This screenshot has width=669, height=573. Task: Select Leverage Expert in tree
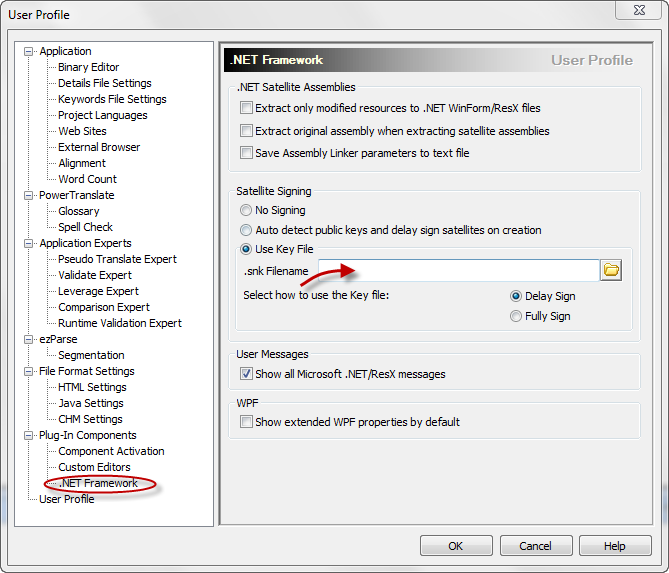[x=99, y=291]
